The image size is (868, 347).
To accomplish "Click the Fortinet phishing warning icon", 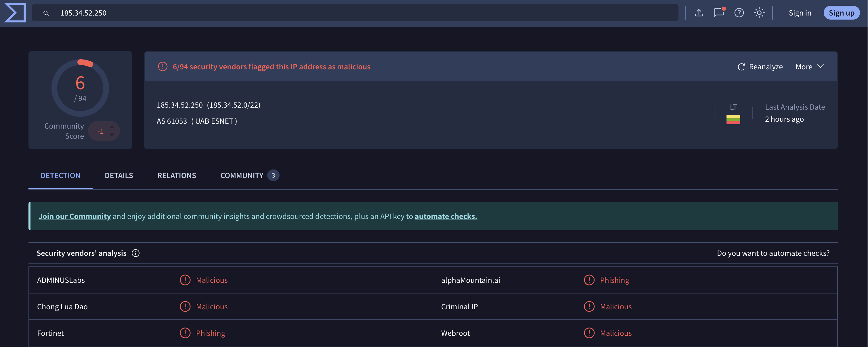I will (185, 333).
